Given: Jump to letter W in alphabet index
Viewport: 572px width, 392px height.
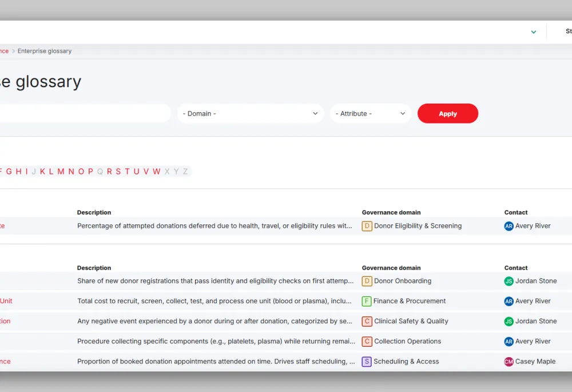Looking at the screenshot, I should [x=157, y=172].
